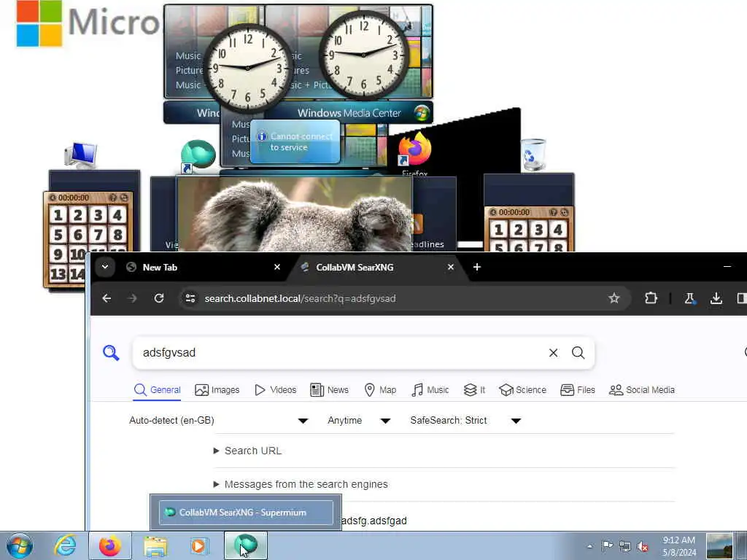Image resolution: width=747 pixels, height=560 pixels.
Task: Open the Action Center flag icon
Action: coord(607,546)
